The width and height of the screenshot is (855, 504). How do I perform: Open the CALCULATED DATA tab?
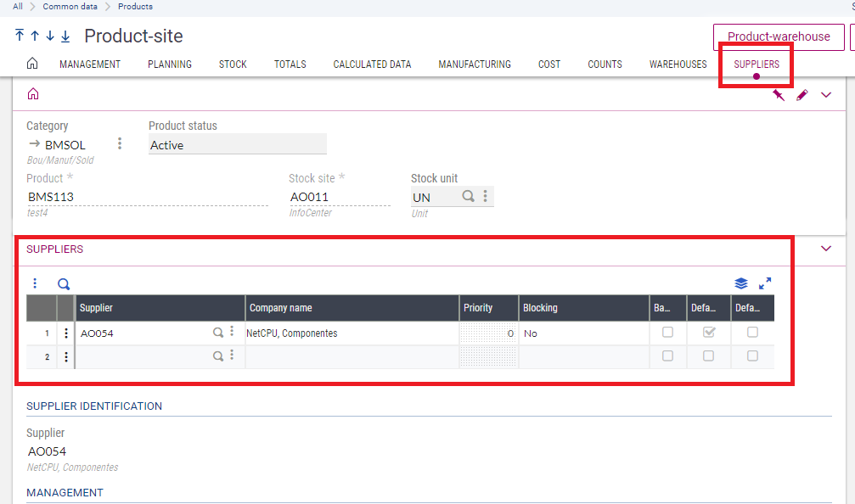tap(373, 64)
